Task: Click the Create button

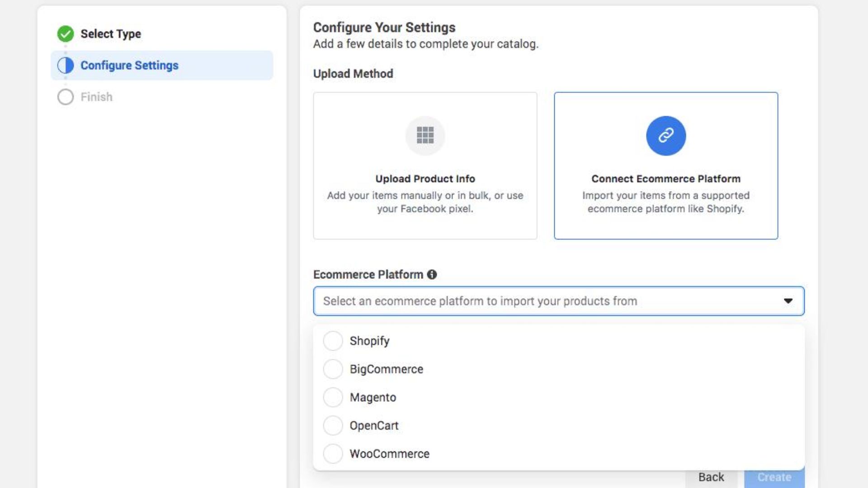Action: click(x=774, y=477)
